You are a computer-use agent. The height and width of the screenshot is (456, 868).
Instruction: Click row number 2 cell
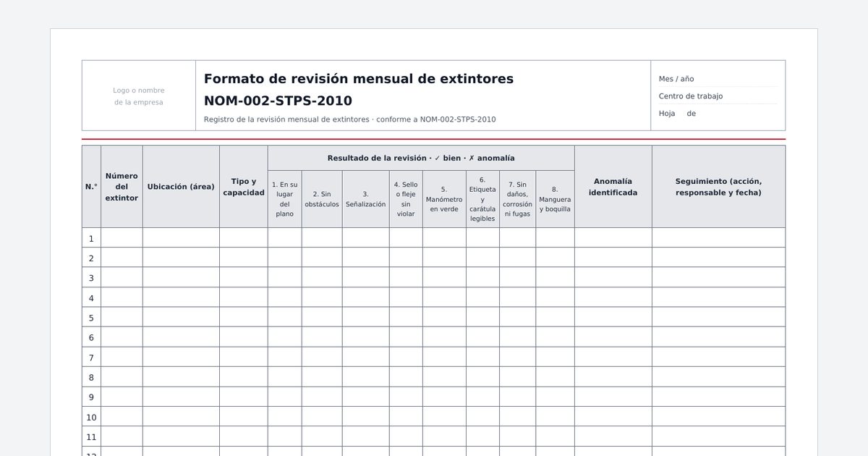(91, 258)
